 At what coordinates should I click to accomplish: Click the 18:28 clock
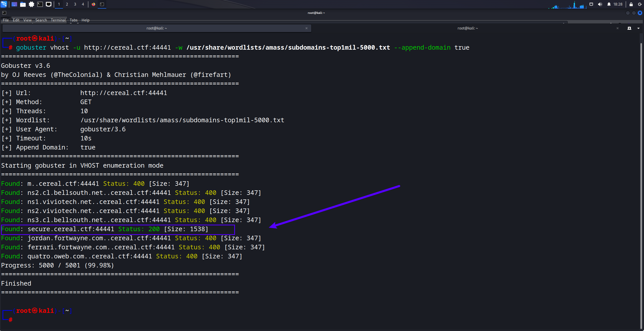pos(618,4)
